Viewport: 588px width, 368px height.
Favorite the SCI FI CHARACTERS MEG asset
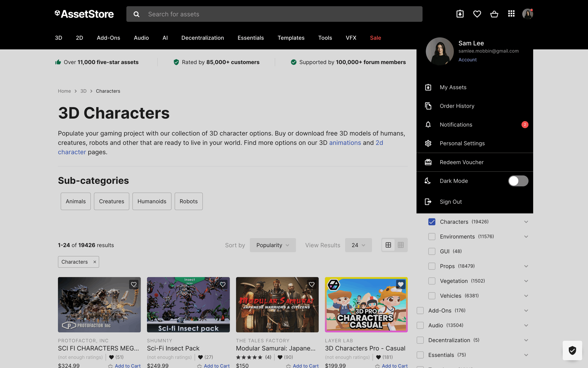pos(134,284)
